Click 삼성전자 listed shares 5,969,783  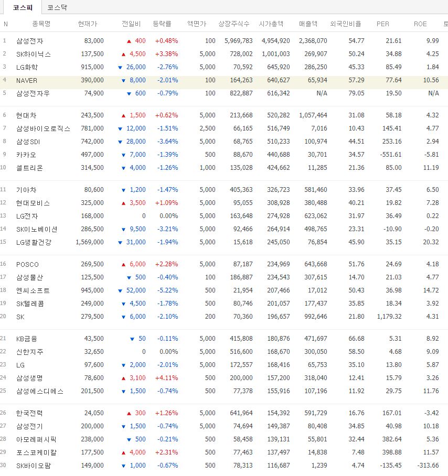239,41
